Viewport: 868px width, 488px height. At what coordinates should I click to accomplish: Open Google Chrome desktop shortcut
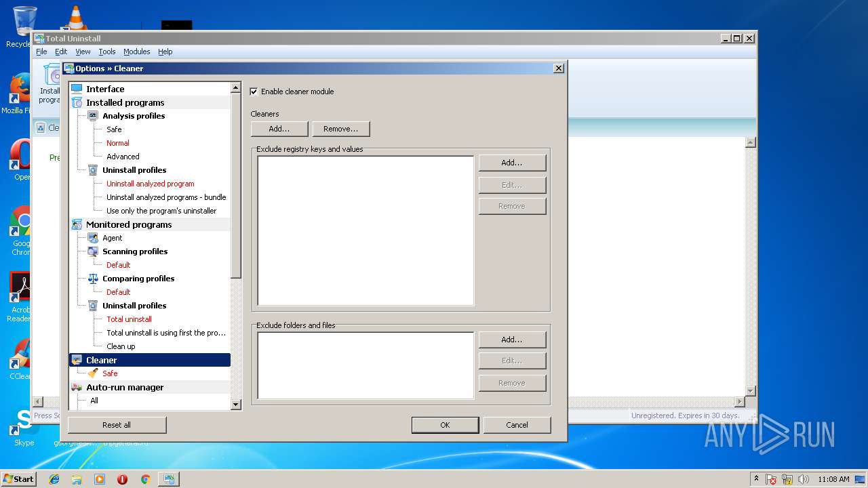point(22,231)
